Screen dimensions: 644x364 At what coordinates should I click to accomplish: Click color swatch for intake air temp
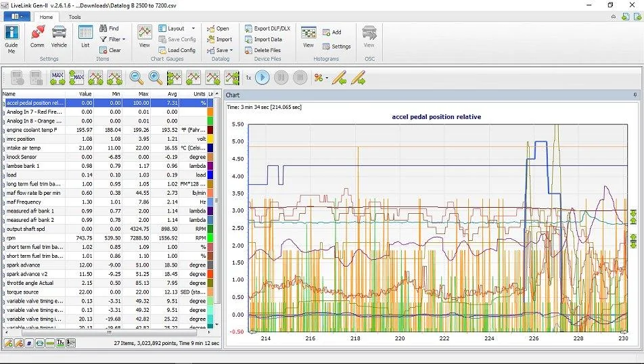[210, 148]
